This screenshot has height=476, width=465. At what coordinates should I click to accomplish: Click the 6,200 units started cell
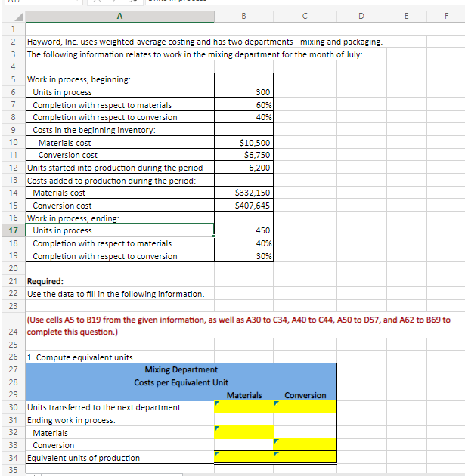(243, 168)
